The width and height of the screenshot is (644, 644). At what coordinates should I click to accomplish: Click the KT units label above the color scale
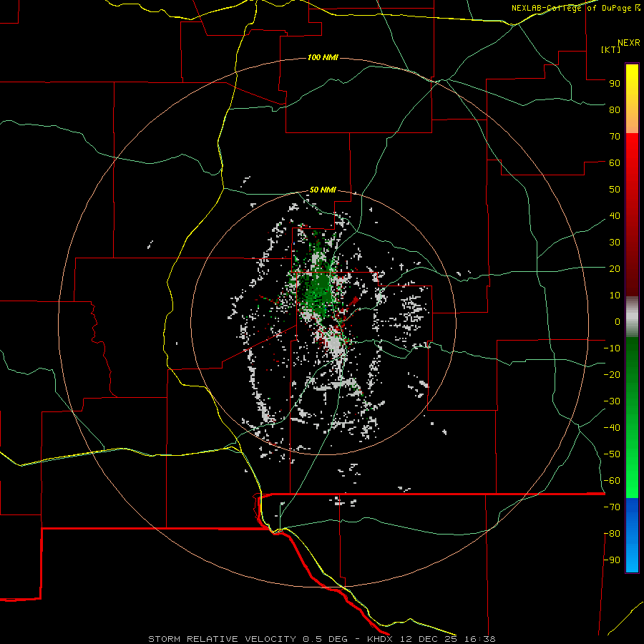pyautogui.click(x=611, y=49)
